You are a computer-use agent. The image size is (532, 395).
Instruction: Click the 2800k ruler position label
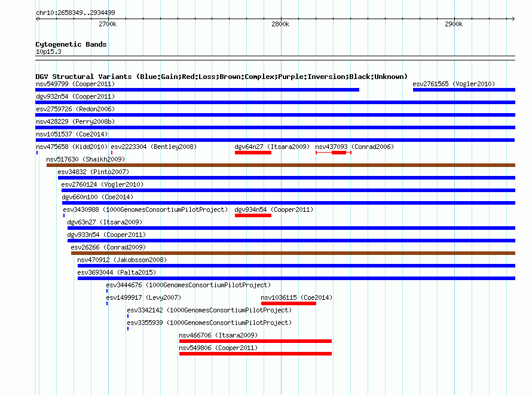click(280, 24)
